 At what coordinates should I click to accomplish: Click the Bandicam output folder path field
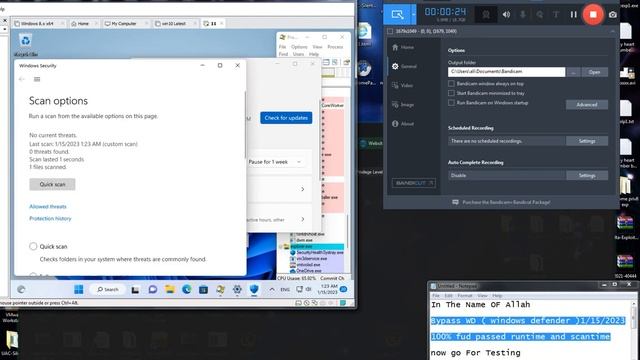point(506,72)
